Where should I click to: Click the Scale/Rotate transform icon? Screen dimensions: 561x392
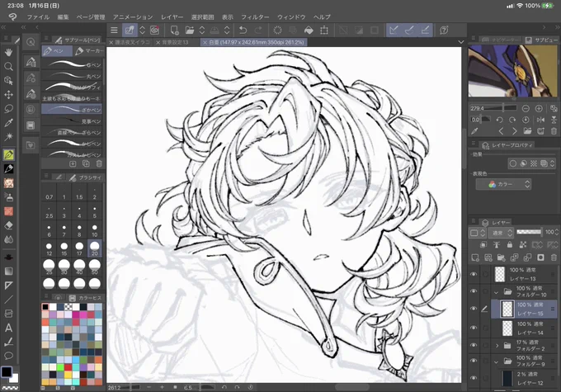pyautogui.click(x=324, y=30)
